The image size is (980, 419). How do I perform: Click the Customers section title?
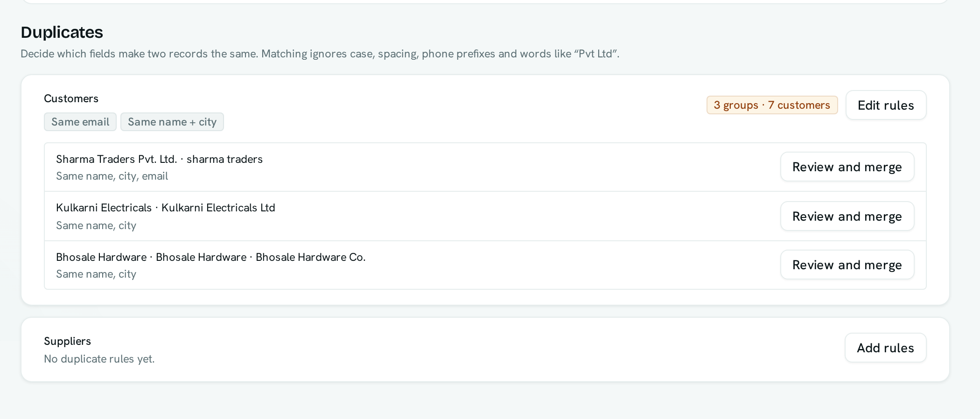point(71,98)
